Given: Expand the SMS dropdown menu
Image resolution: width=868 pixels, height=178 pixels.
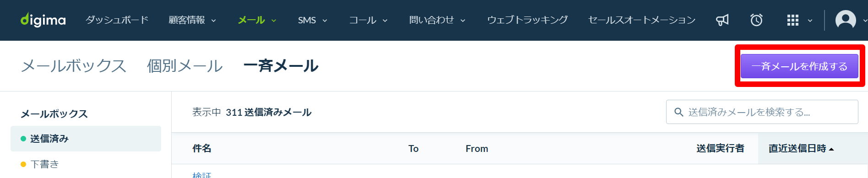Looking at the screenshot, I should (x=313, y=20).
